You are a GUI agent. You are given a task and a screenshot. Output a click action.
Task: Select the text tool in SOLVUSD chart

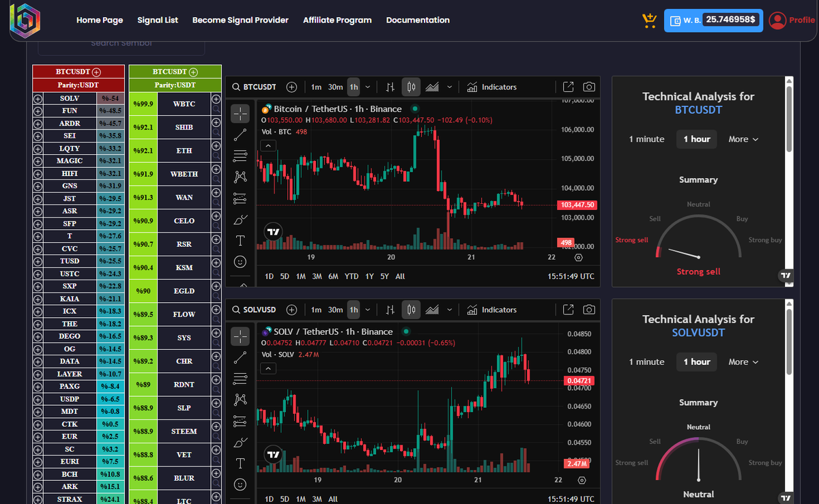(x=240, y=463)
